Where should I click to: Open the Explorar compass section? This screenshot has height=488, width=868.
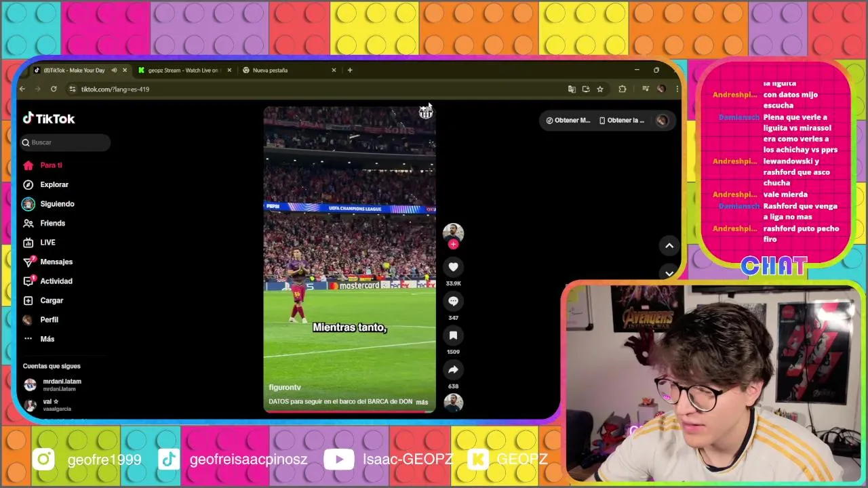coord(45,184)
